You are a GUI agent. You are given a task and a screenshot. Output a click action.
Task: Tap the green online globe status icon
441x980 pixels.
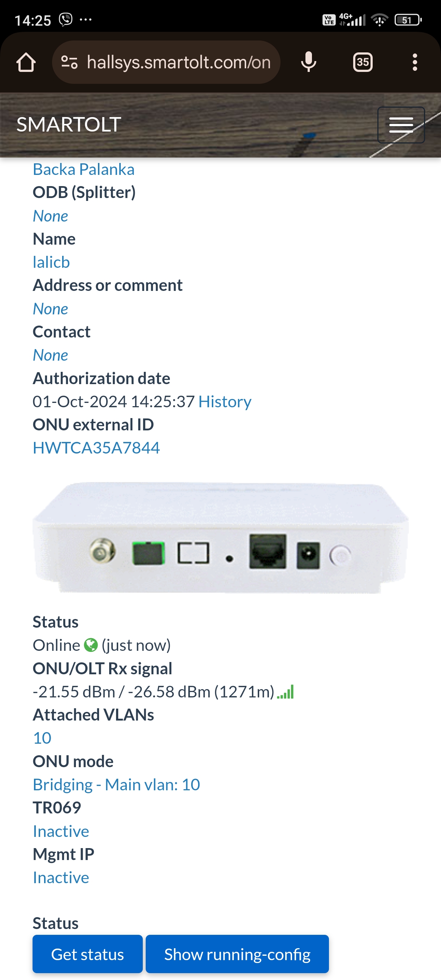(x=91, y=645)
